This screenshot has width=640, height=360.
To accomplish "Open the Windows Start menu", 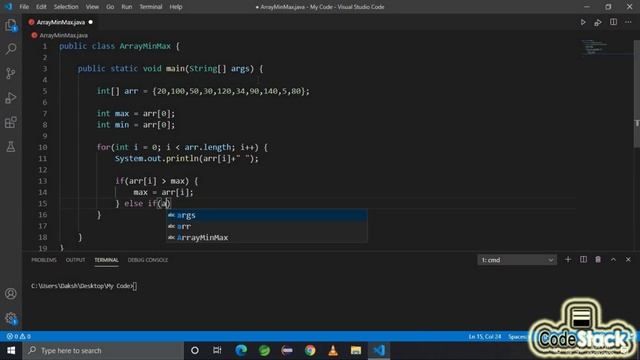I will (x=11, y=351).
